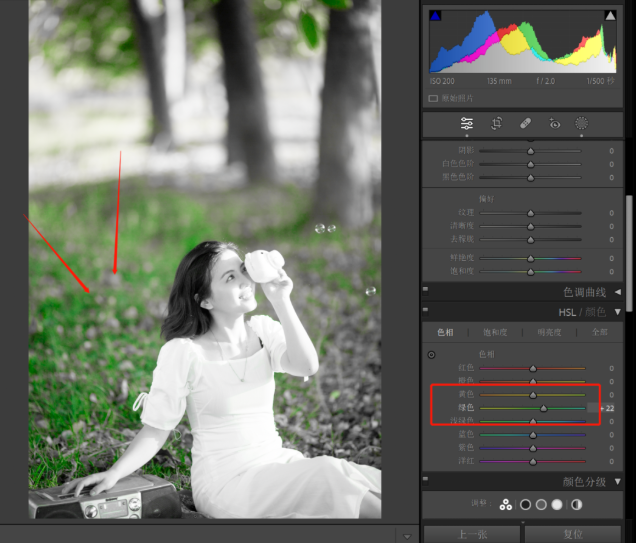Viewport: 636px width, 543px height.
Task: Click the basic panel 饱和度 slider handle
Action: [x=531, y=272]
